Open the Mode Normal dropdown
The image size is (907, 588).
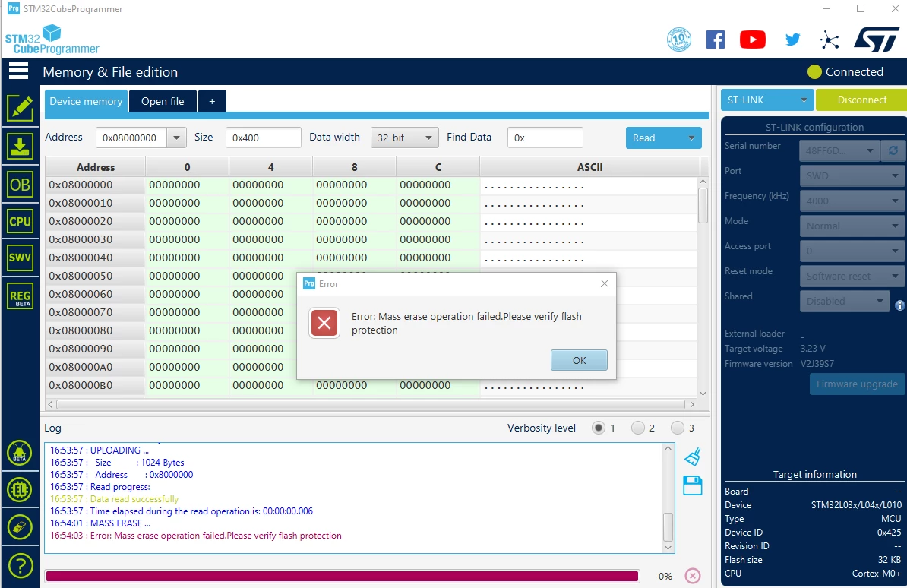pyautogui.click(x=852, y=226)
